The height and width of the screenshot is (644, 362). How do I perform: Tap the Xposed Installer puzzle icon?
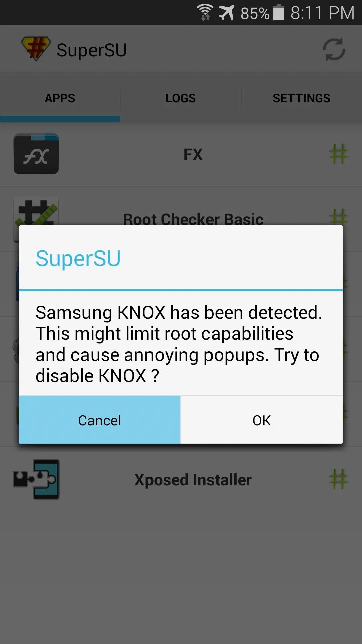(36, 479)
